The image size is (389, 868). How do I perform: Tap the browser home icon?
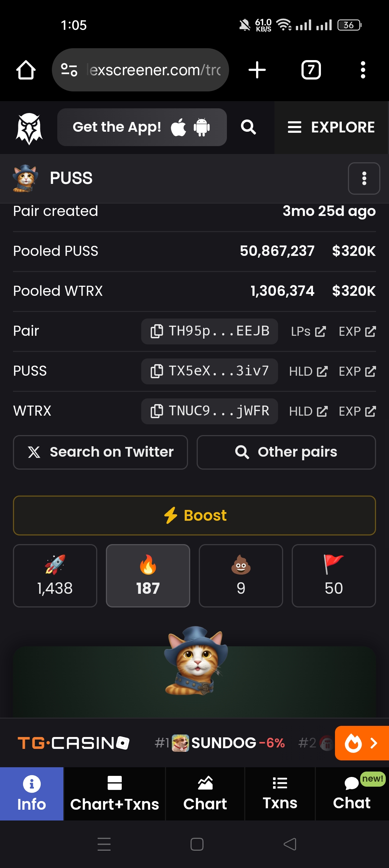pyautogui.click(x=26, y=70)
